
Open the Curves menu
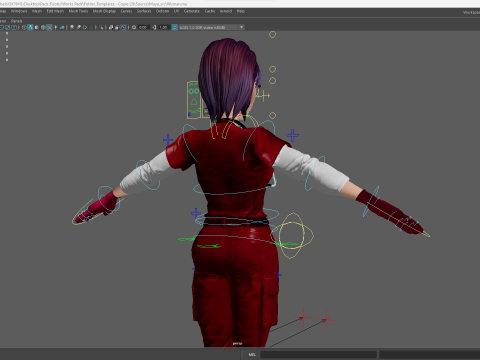pos(126,11)
